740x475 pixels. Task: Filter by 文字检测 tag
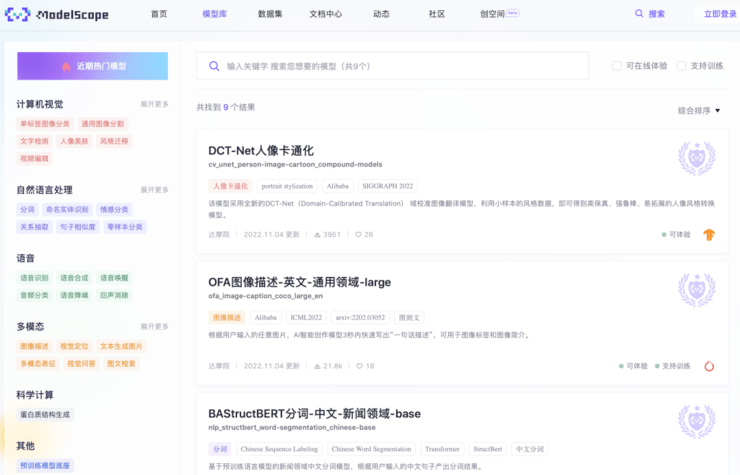click(34, 141)
